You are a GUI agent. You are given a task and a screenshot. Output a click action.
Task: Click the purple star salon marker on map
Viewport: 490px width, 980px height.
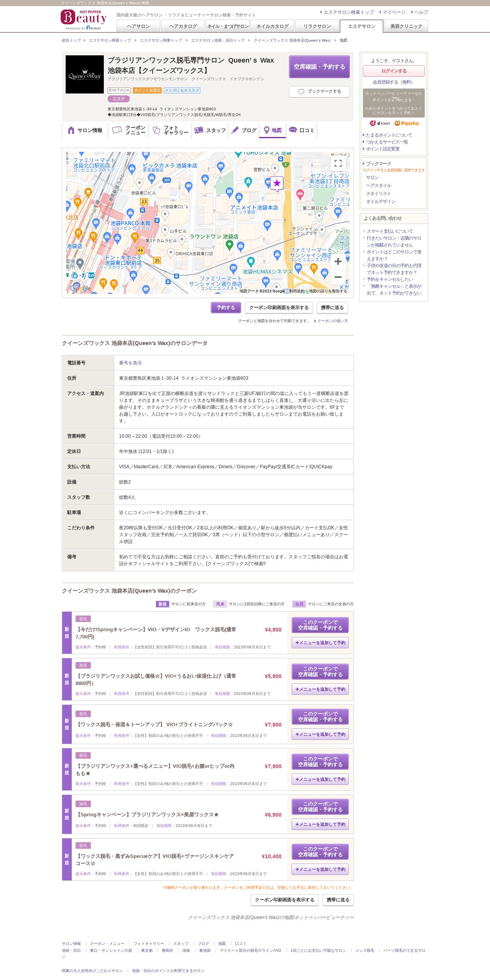point(277,184)
